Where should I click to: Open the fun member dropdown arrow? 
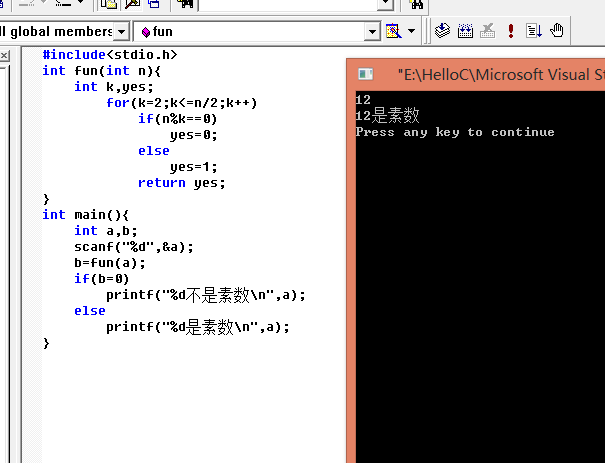[372, 32]
